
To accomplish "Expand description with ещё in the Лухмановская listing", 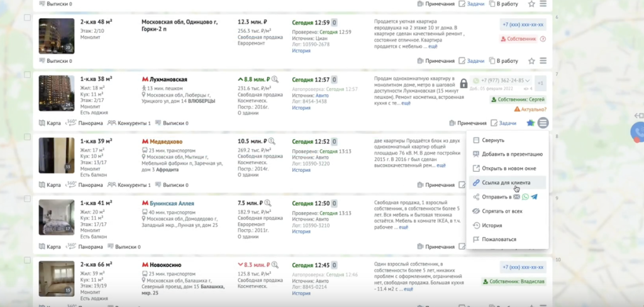I will point(406,103).
